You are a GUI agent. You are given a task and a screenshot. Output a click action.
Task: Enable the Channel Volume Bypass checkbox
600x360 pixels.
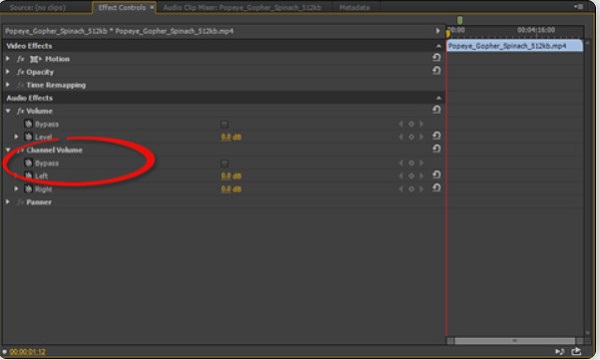coord(225,164)
